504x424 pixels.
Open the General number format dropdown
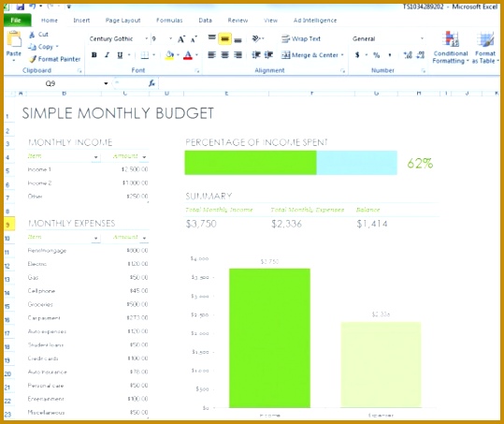pyautogui.click(x=422, y=39)
